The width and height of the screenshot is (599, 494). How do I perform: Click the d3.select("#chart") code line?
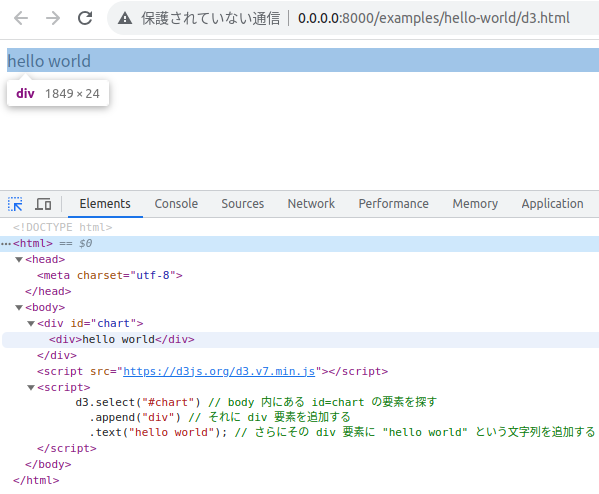click(x=256, y=402)
